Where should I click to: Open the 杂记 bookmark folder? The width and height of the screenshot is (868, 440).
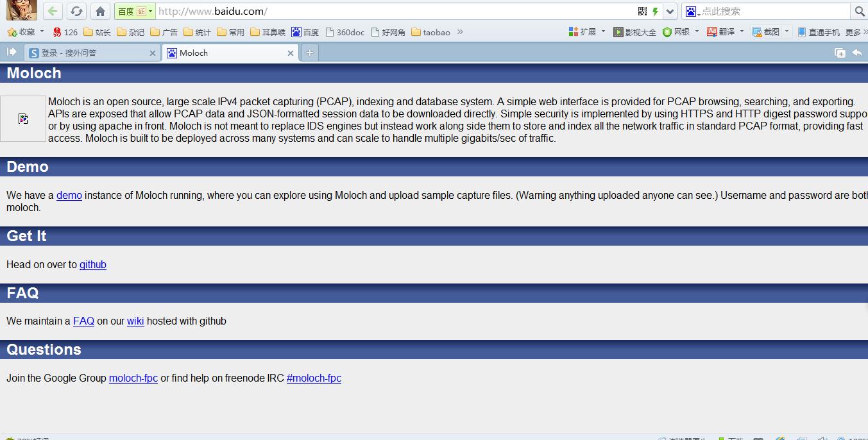click(130, 32)
